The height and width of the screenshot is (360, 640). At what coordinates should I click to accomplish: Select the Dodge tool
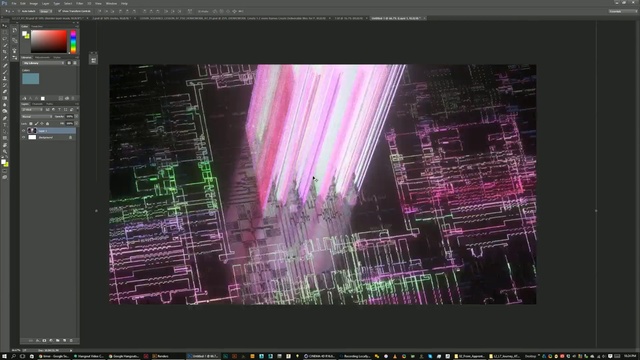pos(5,111)
